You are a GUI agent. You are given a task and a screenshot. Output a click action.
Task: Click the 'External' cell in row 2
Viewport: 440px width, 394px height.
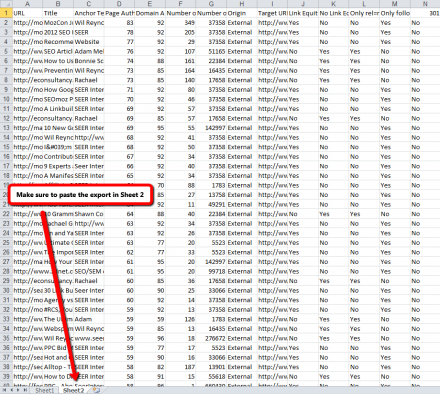click(242, 23)
